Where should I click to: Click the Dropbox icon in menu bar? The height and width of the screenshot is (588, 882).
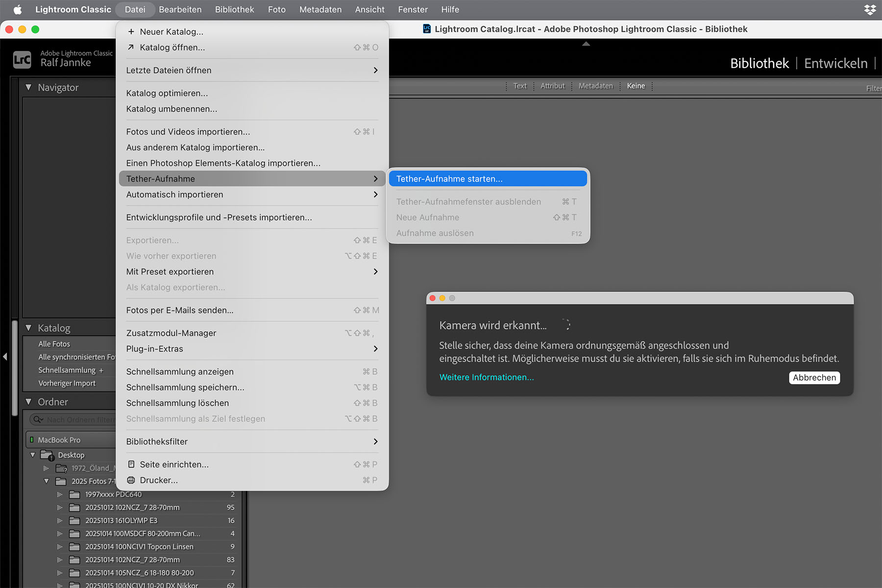(x=870, y=10)
